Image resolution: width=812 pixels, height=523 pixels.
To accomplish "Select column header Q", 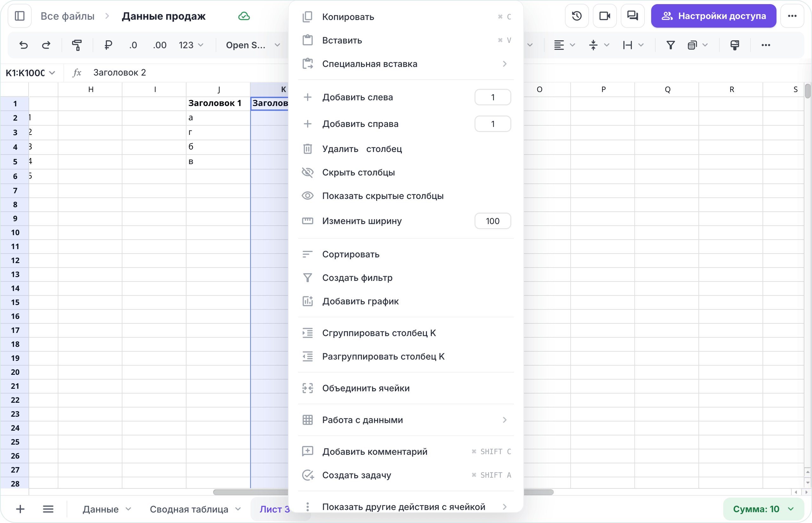I will click(x=667, y=89).
